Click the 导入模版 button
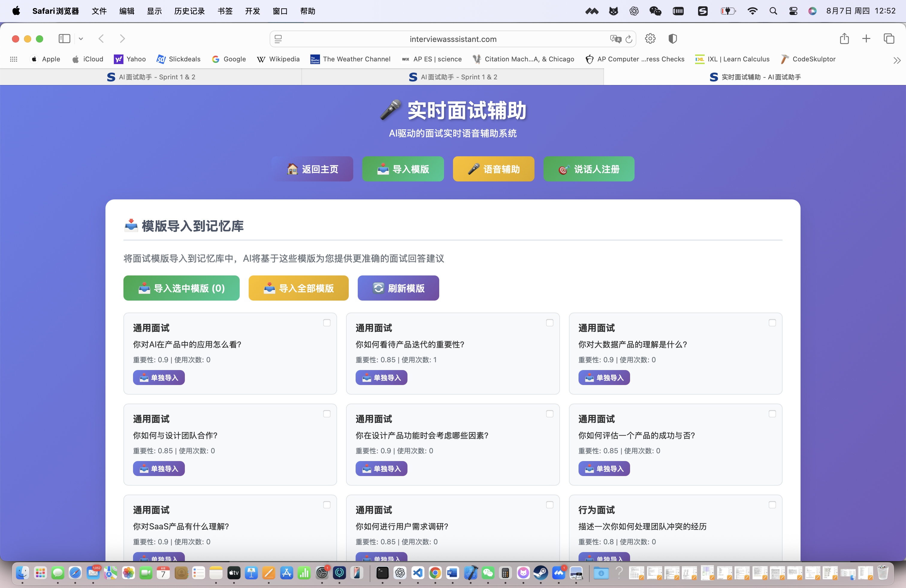Screen dimensions: 906x588 click(403, 169)
